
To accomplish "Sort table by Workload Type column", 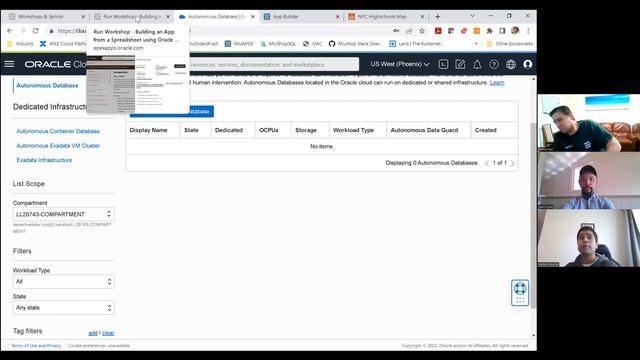I will 353,130.
